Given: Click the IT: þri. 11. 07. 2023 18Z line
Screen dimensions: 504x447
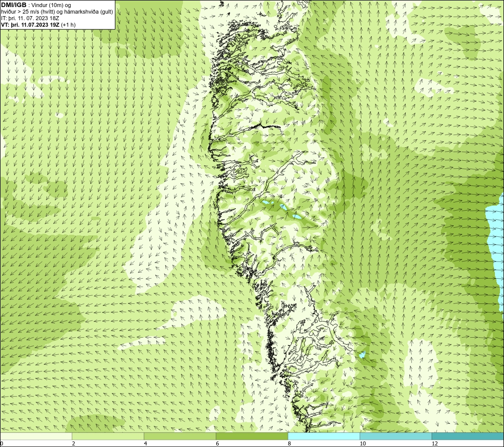Looking at the screenshot, I should click(x=30, y=18).
